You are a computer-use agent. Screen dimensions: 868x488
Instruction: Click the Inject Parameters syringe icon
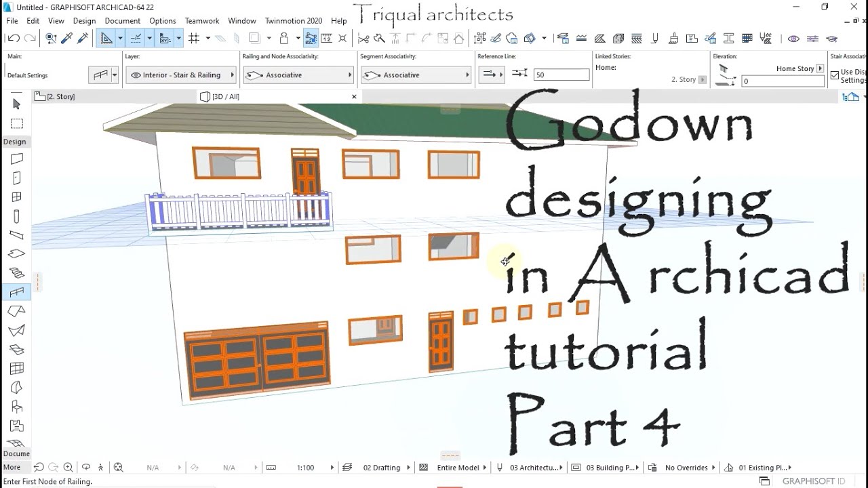click(x=82, y=39)
